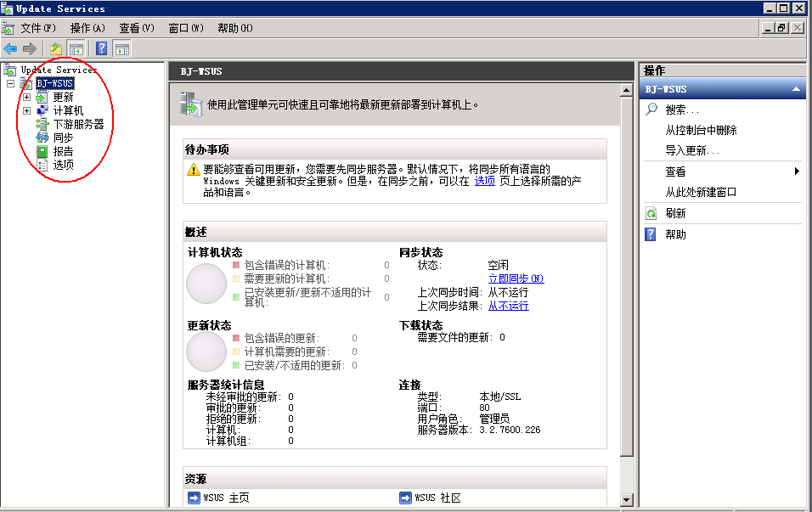Click the 选项 link in 待办事项
Screen dimensions: 812x512
485,181
